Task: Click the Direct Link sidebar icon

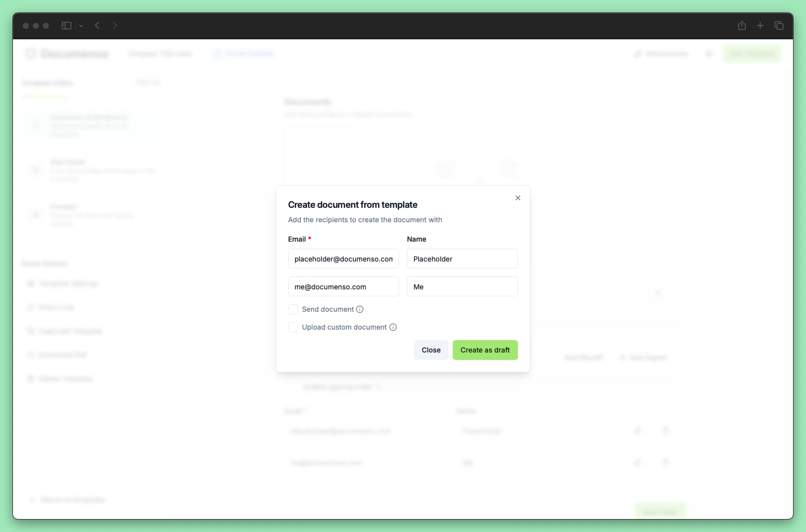Action: (31, 307)
